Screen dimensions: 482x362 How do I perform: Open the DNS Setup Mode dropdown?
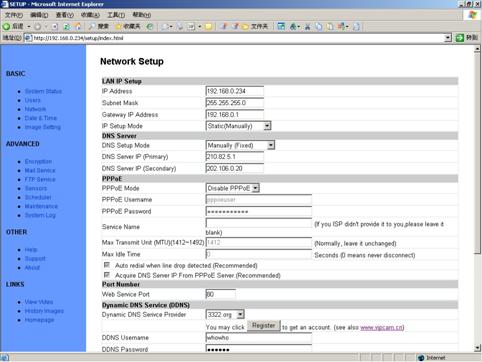[x=271, y=145]
